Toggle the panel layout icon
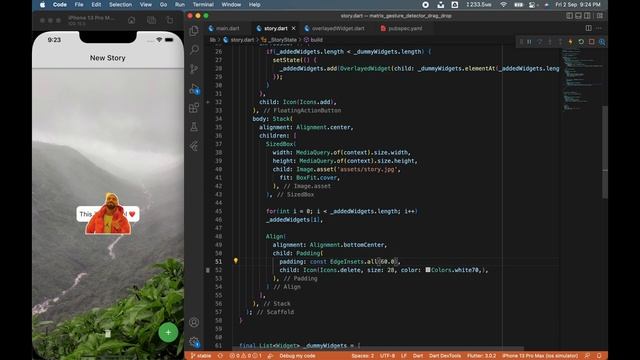 [x=578, y=16]
